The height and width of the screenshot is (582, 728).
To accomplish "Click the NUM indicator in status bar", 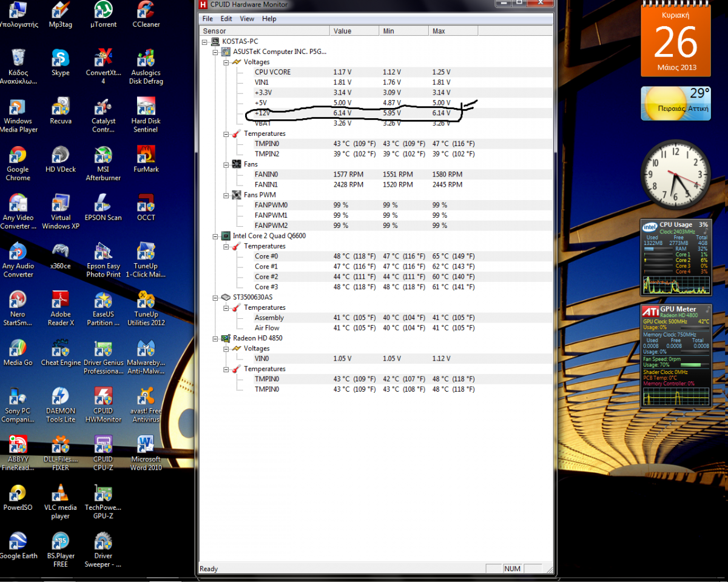I will pos(512,569).
